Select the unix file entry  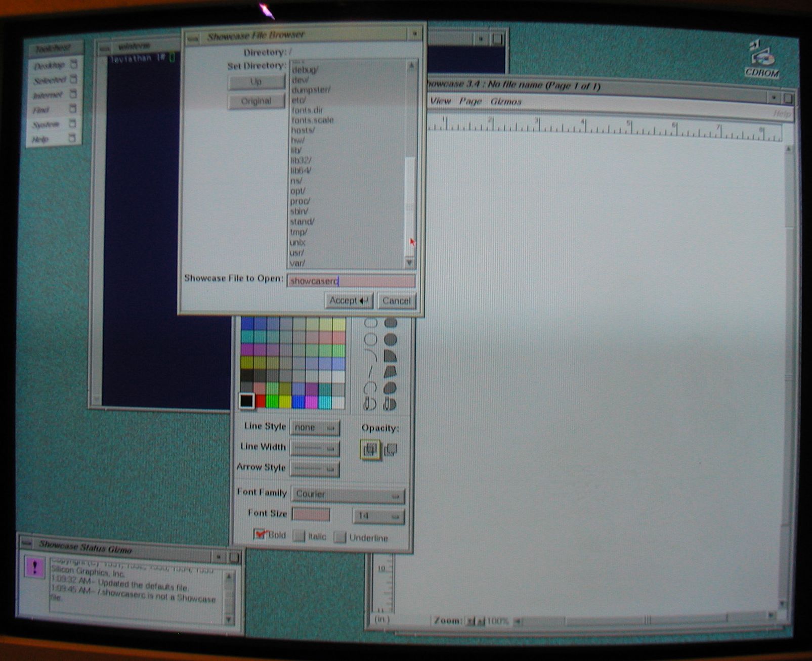point(297,242)
